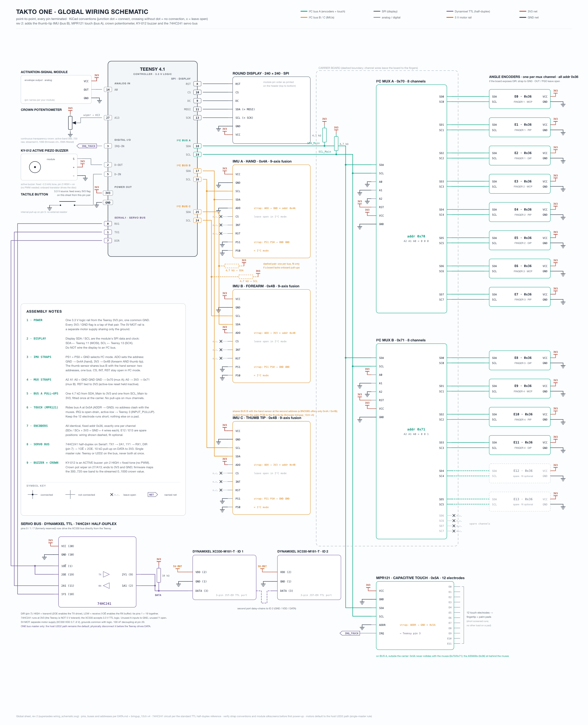This screenshot has height=725, width=588.
Task: Select the 10 kΩ pull-up resistor symbol
Action: click(159, 575)
